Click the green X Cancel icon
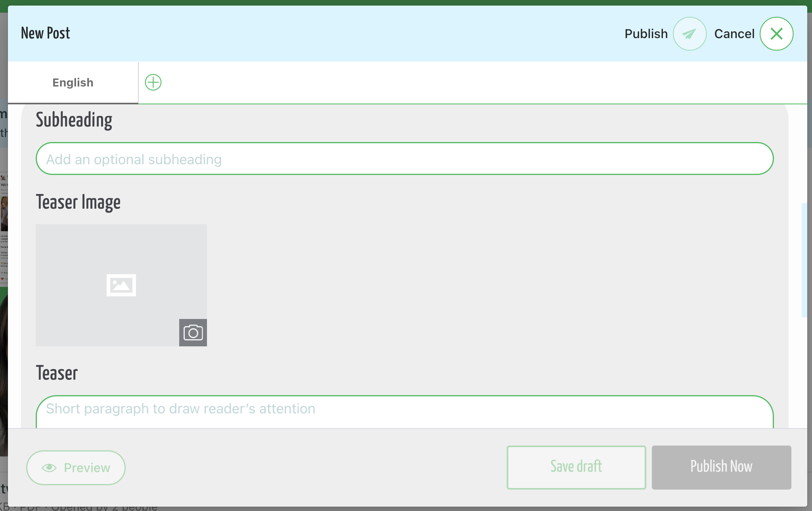The image size is (812, 511). click(776, 34)
